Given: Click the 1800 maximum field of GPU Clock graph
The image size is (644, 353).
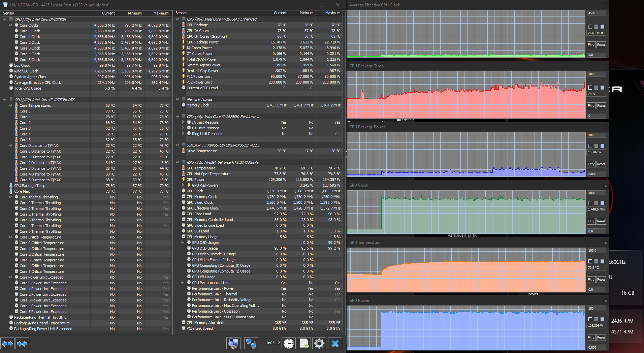Looking at the screenshot, I should tap(597, 193).
